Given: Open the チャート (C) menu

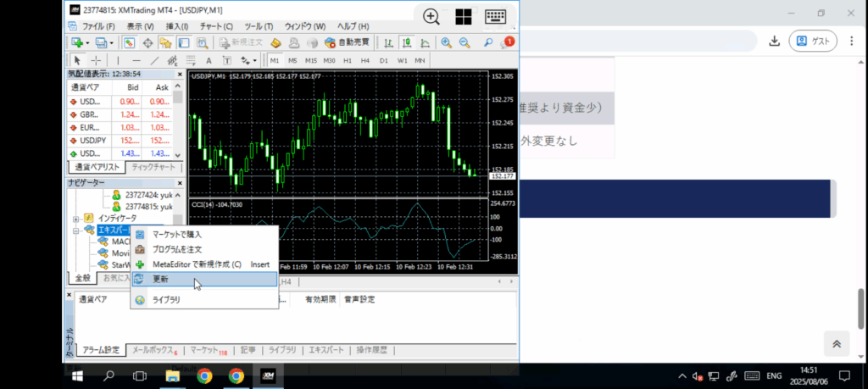Looking at the screenshot, I should click(x=216, y=26).
